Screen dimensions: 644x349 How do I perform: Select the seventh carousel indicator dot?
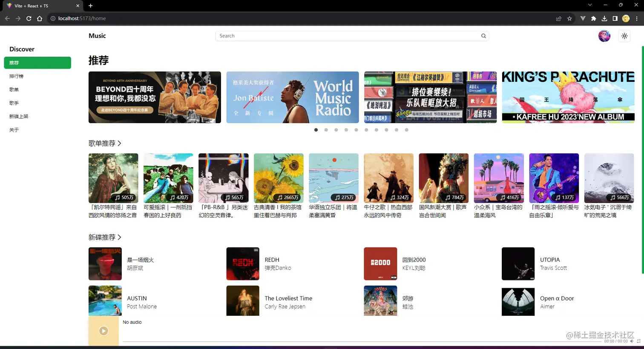pyautogui.click(x=376, y=130)
